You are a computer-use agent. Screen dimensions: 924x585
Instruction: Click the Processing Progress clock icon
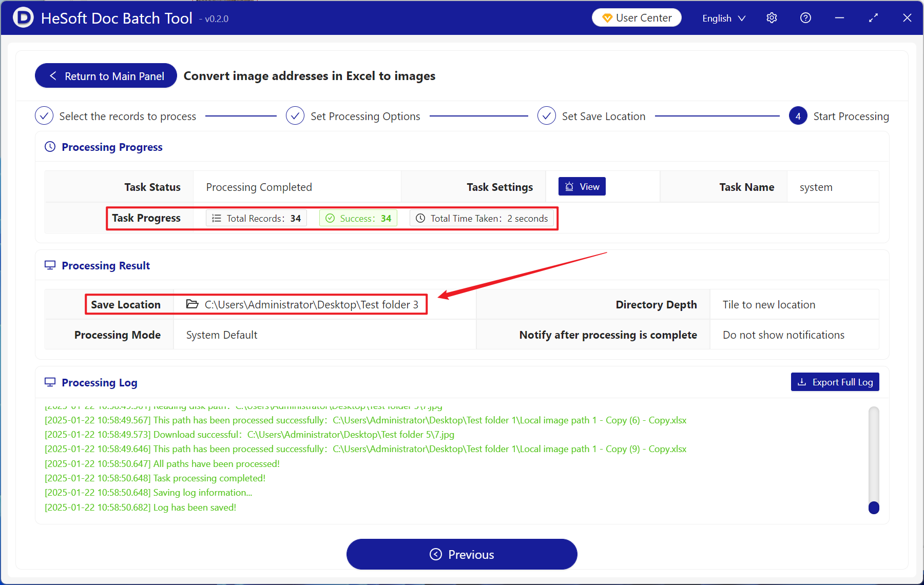click(50, 147)
